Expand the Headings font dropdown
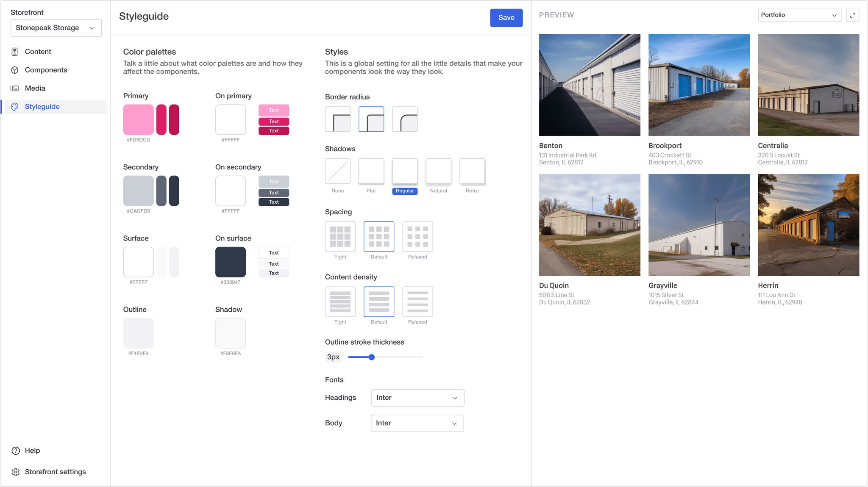This screenshot has width=868, height=487. click(417, 398)
